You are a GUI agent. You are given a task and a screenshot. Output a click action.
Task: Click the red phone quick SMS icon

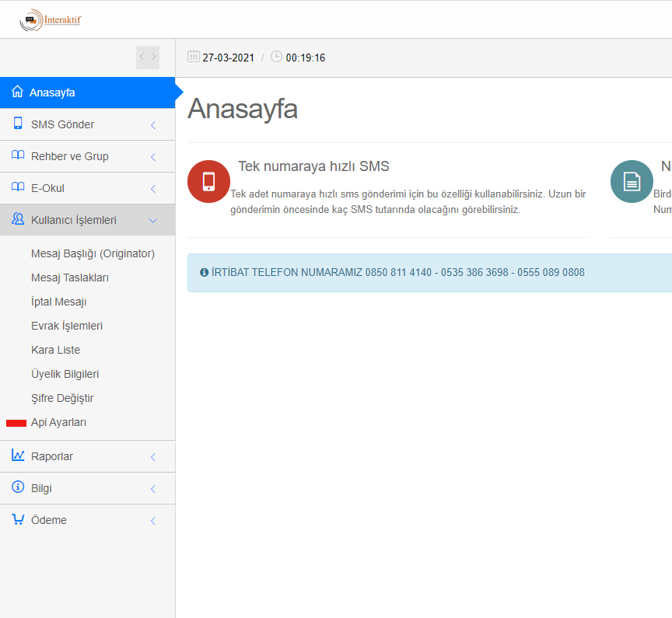coord(208,181)
